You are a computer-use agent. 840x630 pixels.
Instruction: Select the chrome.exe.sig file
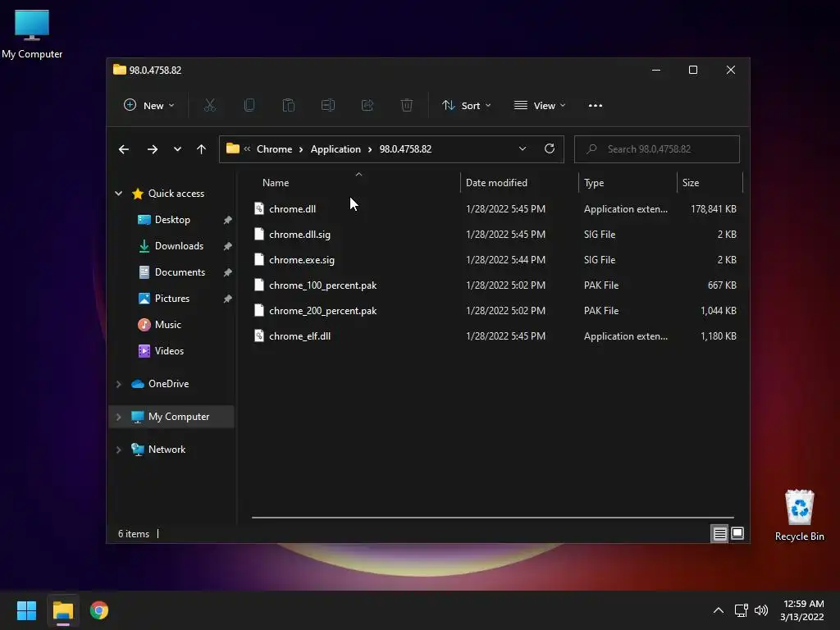(x=494, y=260)
